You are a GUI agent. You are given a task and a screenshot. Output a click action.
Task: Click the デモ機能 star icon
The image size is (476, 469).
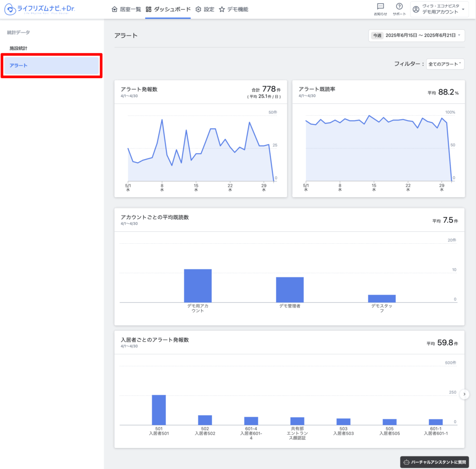[222, 9]
